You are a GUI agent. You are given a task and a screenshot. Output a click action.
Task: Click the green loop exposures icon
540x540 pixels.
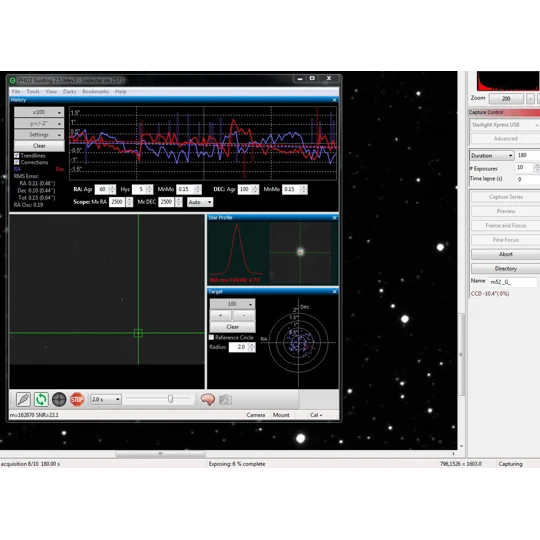41,399
